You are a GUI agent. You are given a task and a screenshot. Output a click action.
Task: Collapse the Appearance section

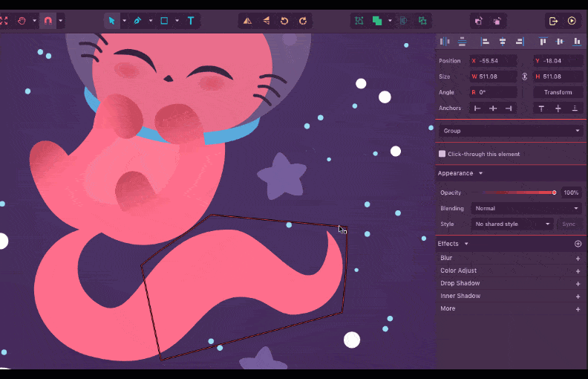480,173
